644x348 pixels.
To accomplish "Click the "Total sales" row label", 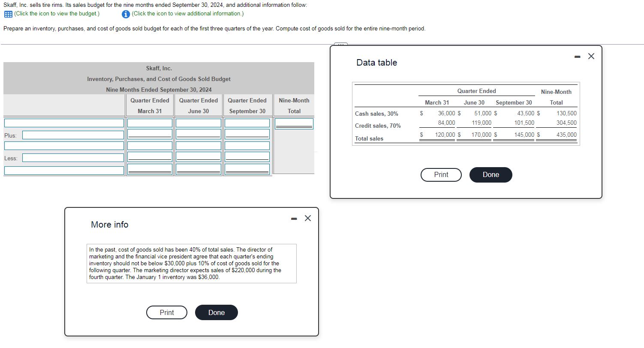I will coord(369,139).
